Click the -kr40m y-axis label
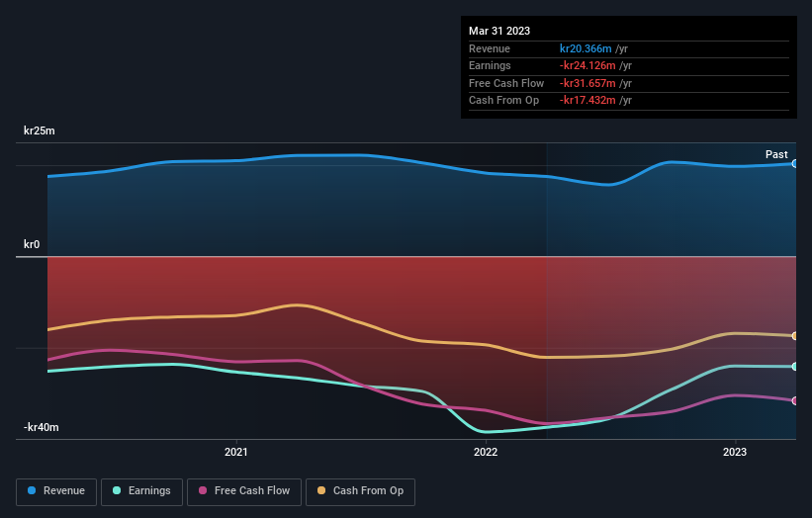812x518 pixels. pyautogui.click(x=41, y=427)
